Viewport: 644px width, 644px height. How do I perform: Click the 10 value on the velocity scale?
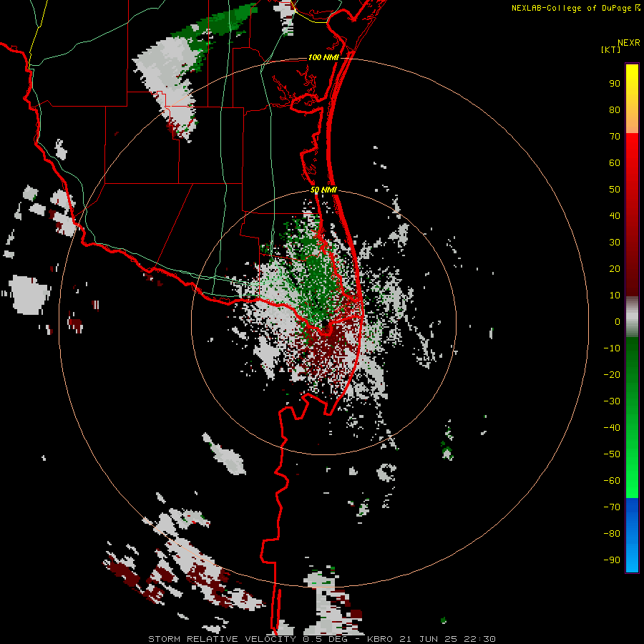click(615, 296)
